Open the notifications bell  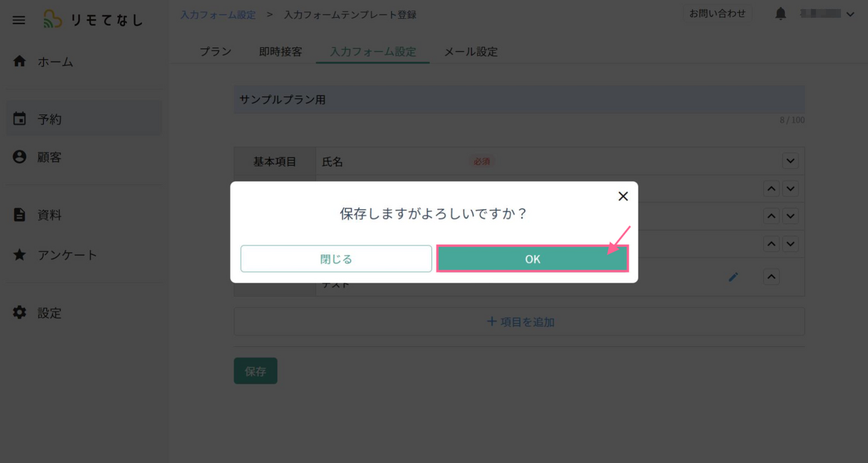(780, 14)
